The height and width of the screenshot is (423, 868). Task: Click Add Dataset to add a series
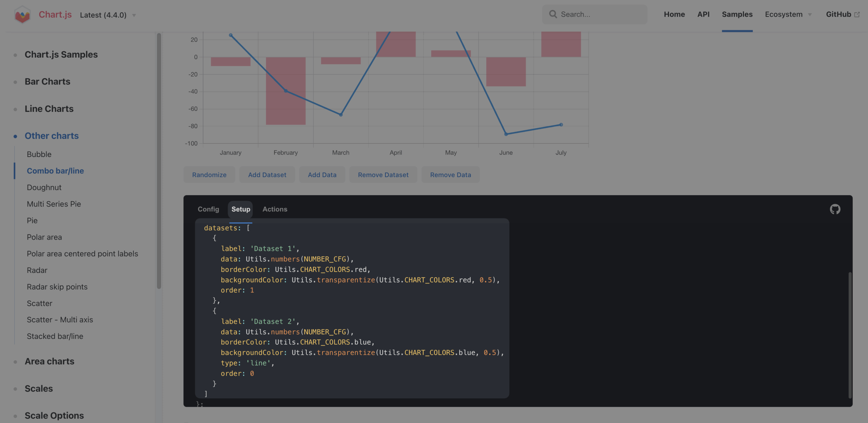[x=267, y=175]
